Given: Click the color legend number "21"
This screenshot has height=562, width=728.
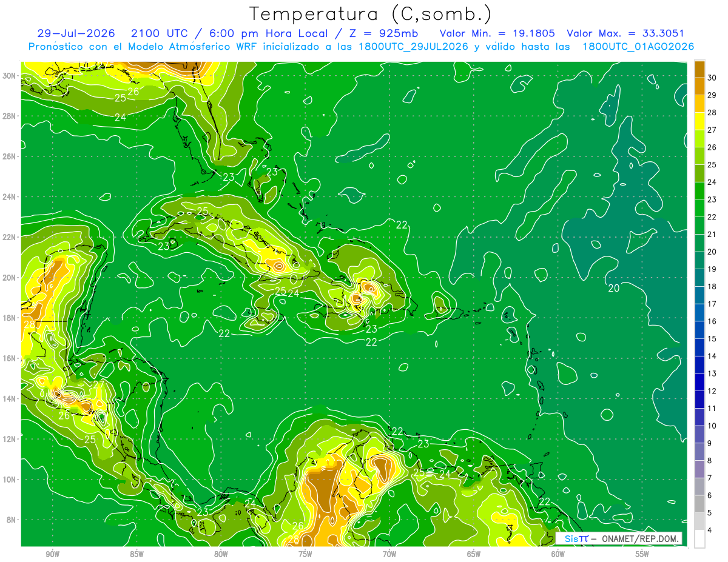Looking at the screenshot, I should [712, 235].
